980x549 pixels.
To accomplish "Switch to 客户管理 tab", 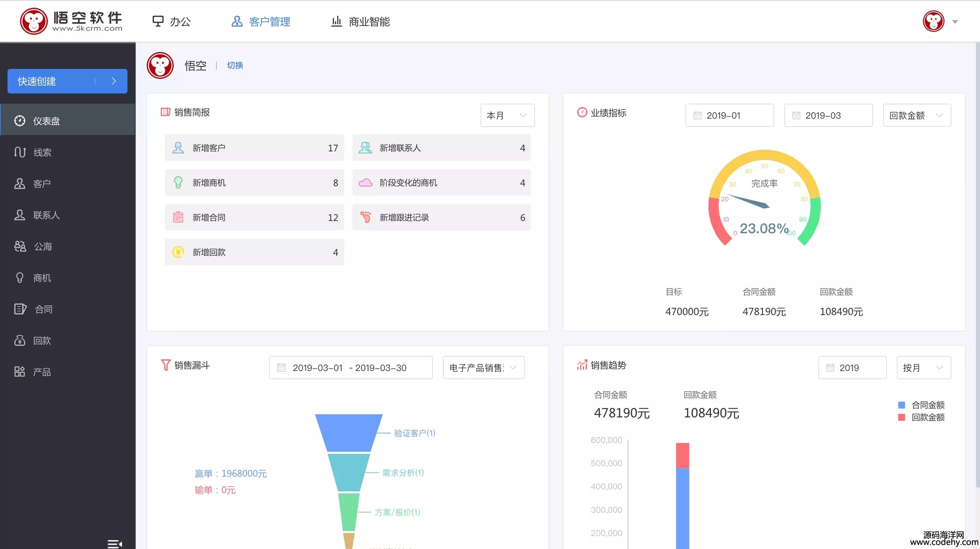I will pos(261,22).
